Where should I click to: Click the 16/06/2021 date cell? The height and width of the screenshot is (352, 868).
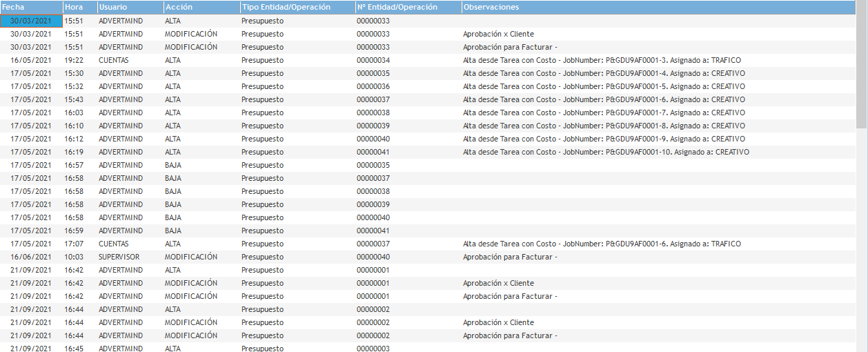point(31,257)
